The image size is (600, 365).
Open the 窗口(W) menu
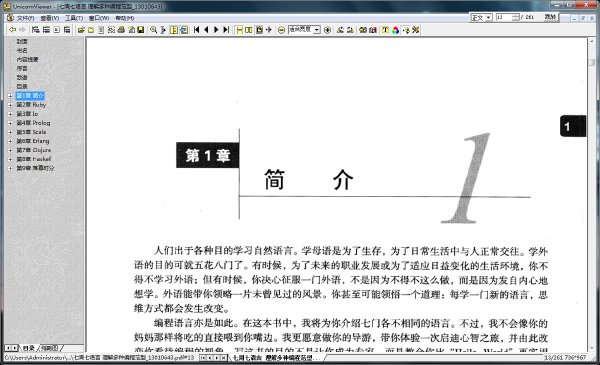(x=99, y=18)
